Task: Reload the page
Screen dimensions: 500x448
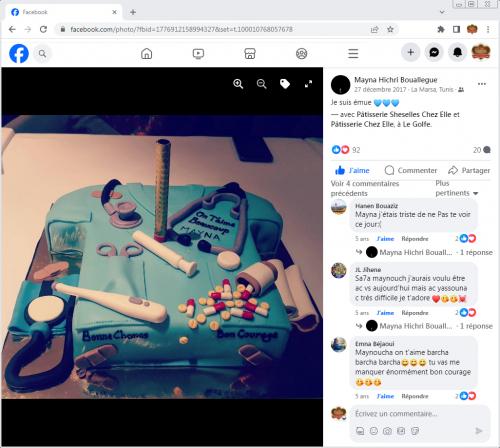Action: (43, 29)
